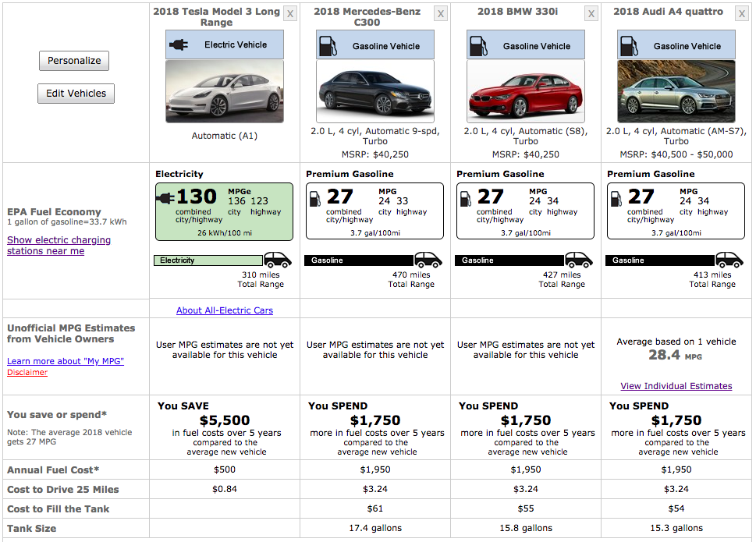Screen dimensions: 756x542
Task: Click the 26 kWh/100 mi value
Action: (225, 233)
